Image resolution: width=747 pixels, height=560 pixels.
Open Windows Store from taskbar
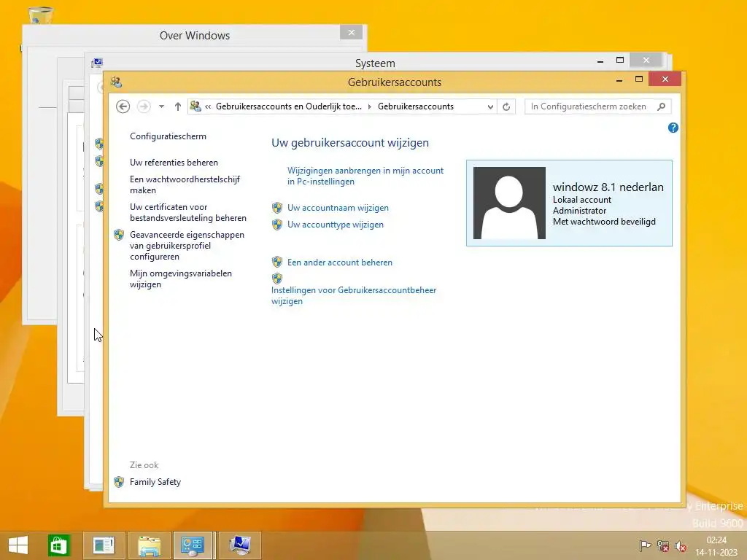click(58, 545)
